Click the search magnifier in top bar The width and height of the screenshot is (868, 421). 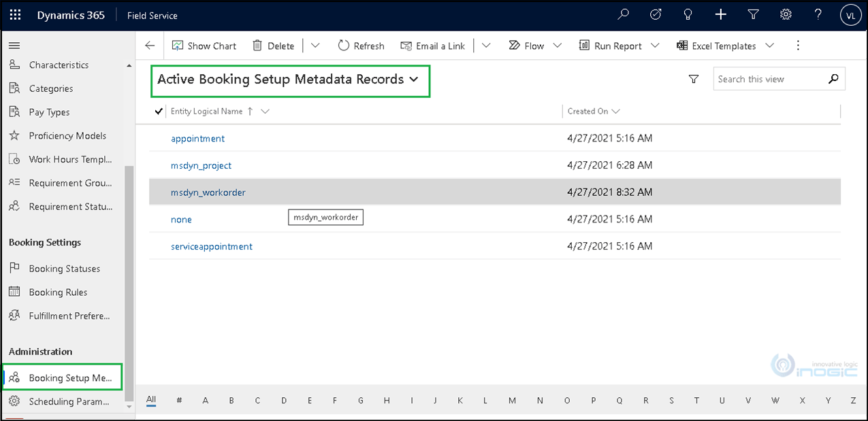[623, 14]
